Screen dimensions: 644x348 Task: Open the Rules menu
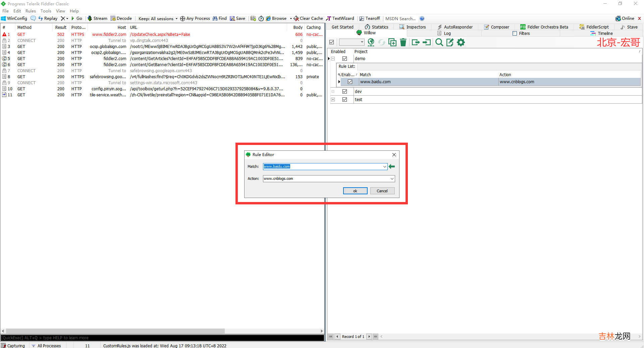coord(31,11)
